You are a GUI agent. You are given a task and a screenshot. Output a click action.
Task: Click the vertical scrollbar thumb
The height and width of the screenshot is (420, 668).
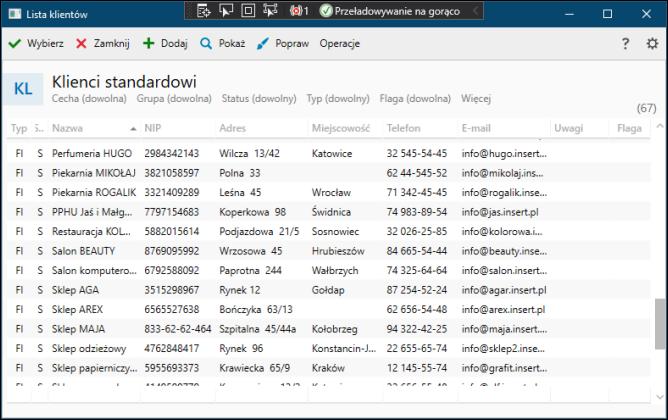coord(660,324)
